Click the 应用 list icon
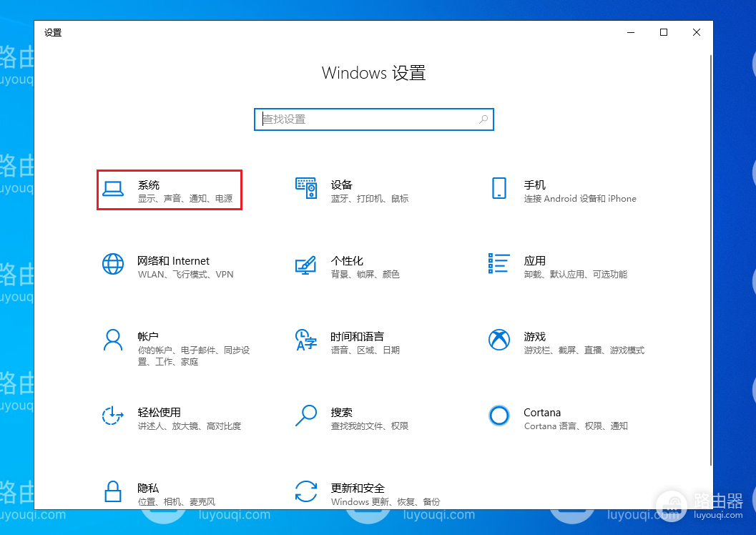This screenshot has width=756, height=535. (x=499, y=264)
